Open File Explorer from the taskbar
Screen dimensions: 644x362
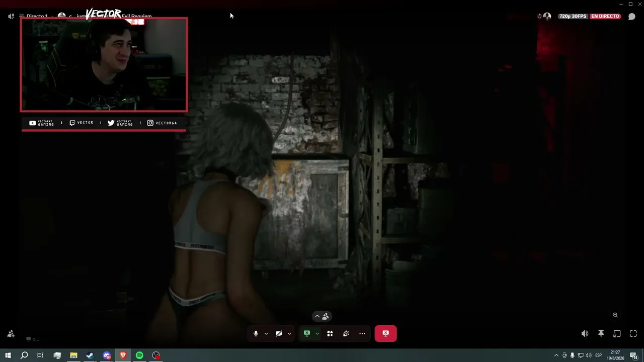73,355
